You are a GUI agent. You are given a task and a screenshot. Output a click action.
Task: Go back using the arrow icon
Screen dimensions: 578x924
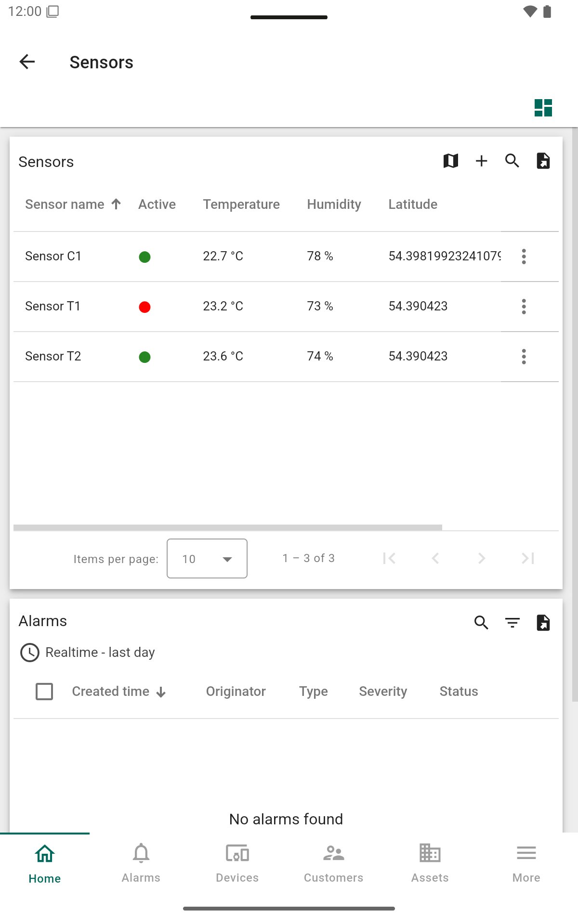click(x=27, y=62)
